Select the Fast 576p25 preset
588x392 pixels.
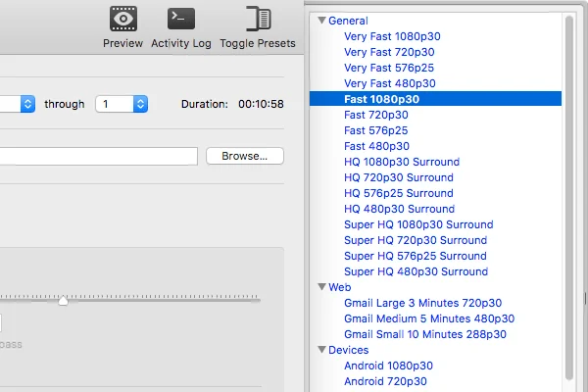tap(375, 130)
